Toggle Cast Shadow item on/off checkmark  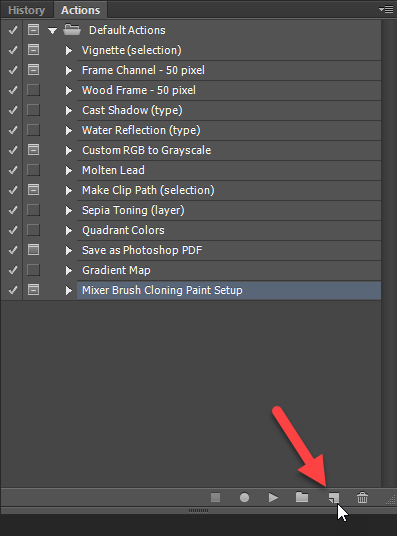[x=13, y=110]
